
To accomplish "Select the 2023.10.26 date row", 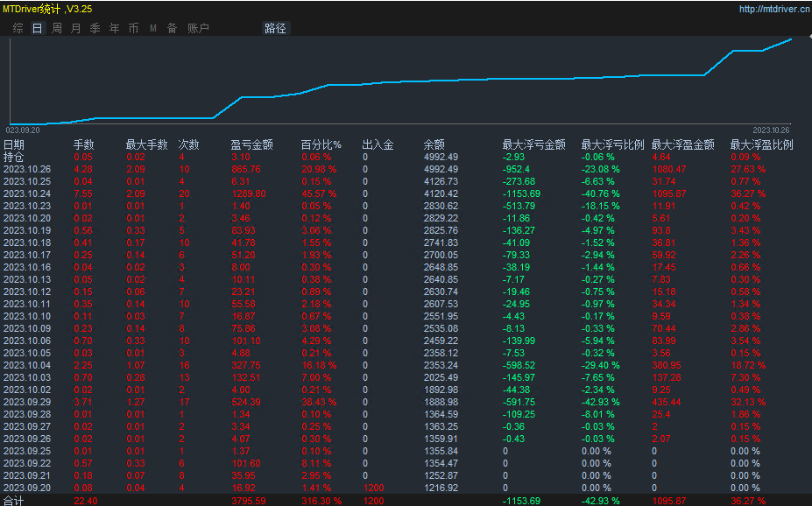I will [x=27, y=169].
